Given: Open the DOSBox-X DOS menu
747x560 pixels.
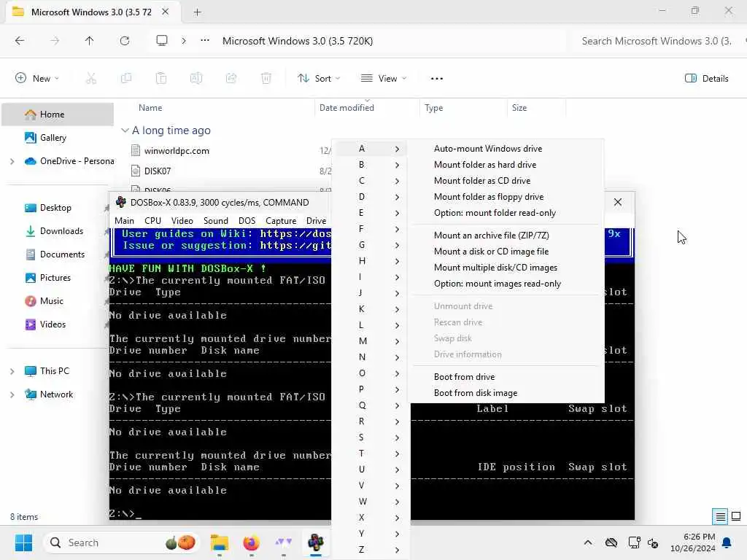Looking at the screenshot, I should 247,221.
